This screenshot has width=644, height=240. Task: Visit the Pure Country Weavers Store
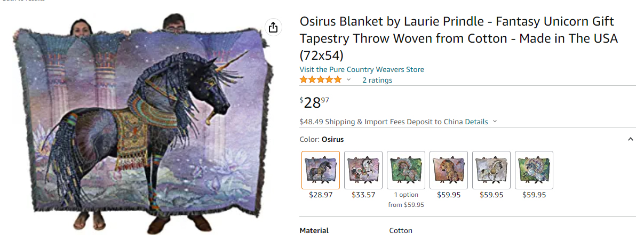click(362, 69)
